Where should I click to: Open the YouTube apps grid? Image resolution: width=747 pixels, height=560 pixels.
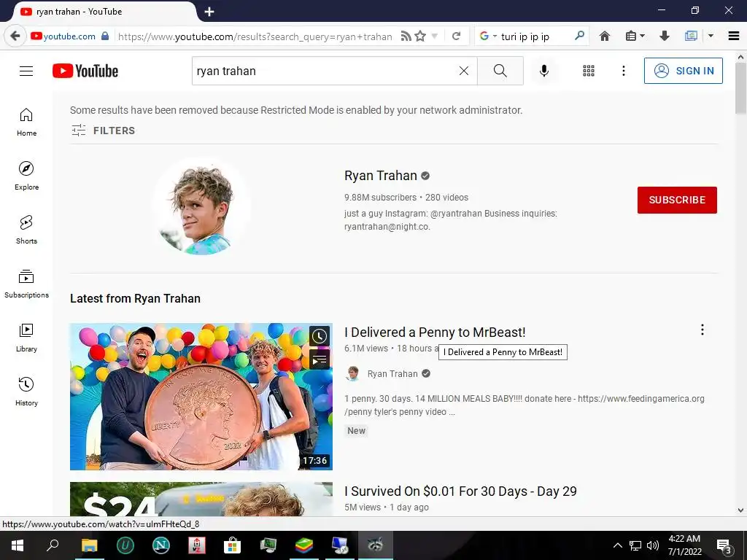[x=589, y=71]
